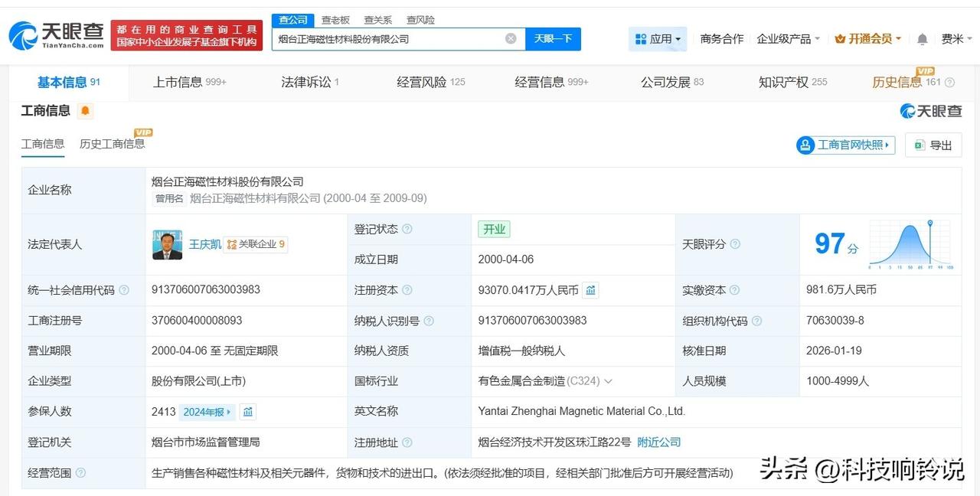Switch to 法律诉讼 tab
The width and height of the screenshot is (980, 496).
point(310,82)
